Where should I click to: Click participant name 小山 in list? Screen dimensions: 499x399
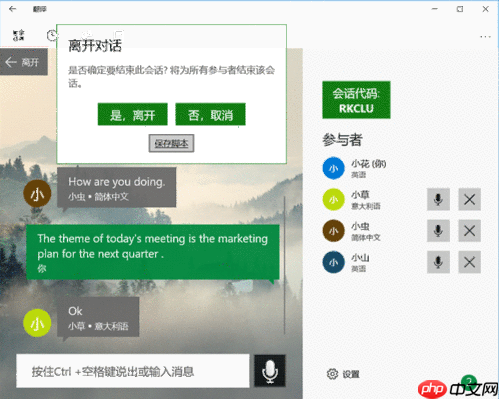coord(360,257)
